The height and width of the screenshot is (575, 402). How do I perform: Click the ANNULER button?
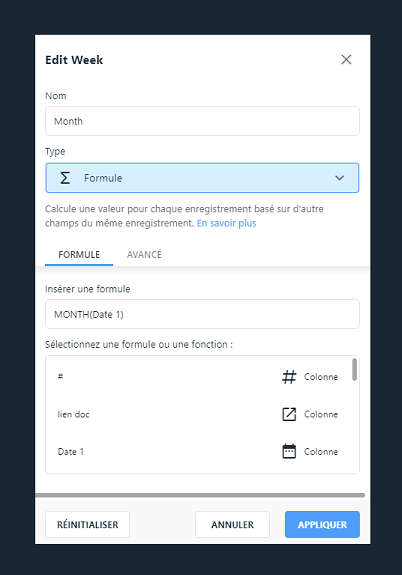(232, 524)
